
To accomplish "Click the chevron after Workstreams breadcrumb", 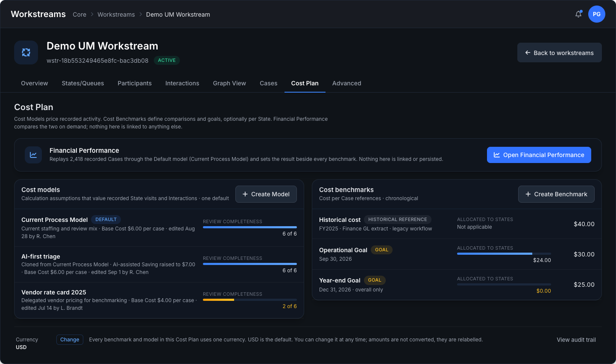I will point(141,15).
